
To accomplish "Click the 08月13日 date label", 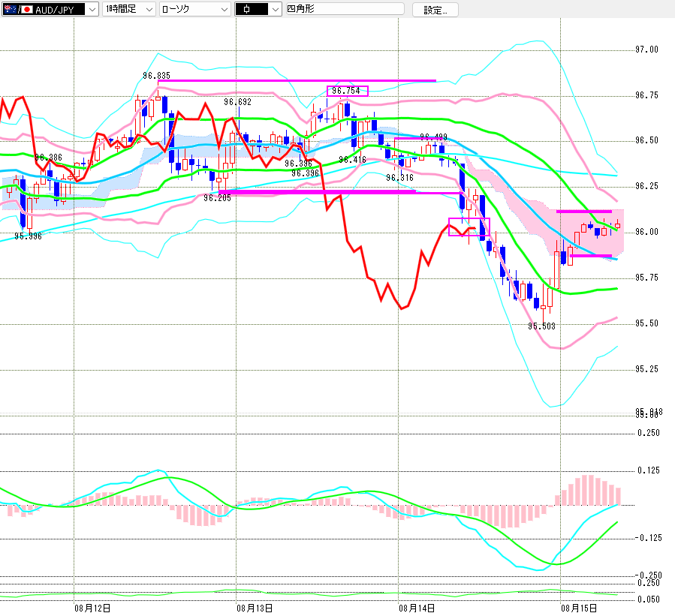I will (255, 608).
